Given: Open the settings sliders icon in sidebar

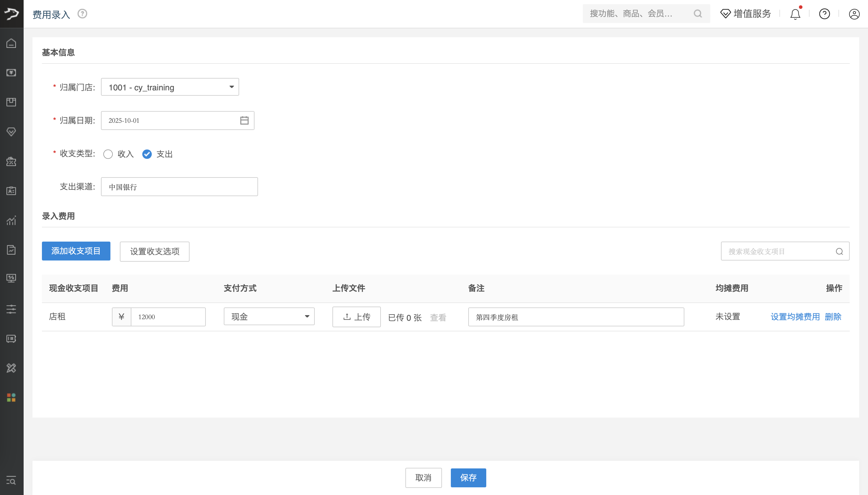Looking at the screenshot, I should (11, 309).
